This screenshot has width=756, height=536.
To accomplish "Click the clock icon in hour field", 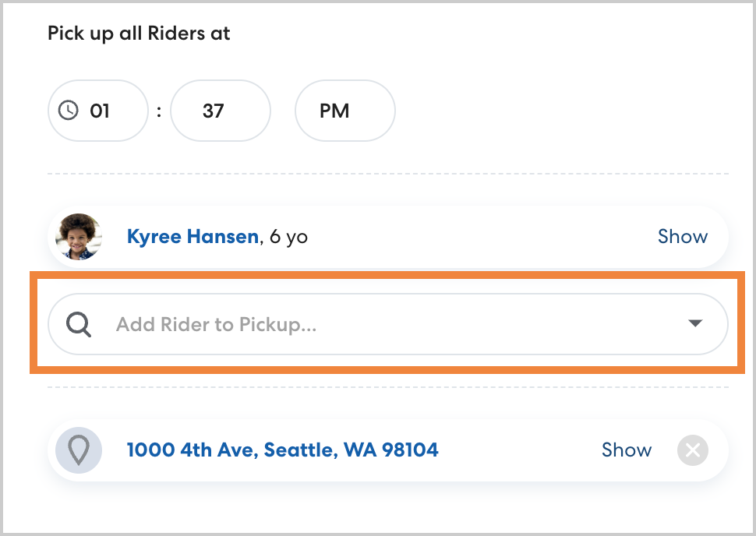I will coord(69,111).
